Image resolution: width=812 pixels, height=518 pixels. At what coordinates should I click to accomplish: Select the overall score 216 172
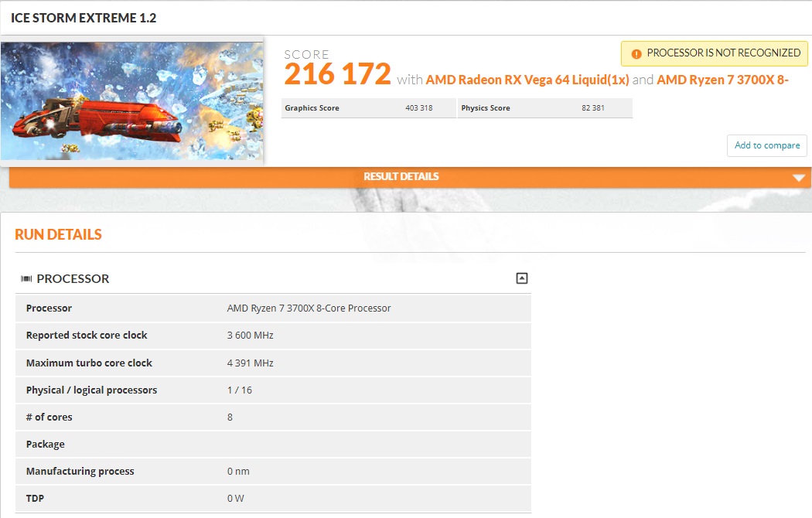point(337,74)
